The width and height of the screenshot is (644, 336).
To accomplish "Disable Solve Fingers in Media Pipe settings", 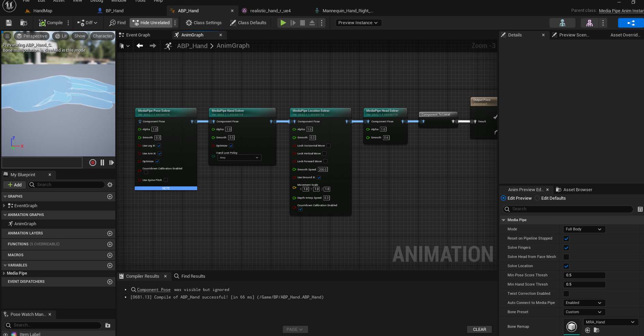I will coord(566,248).
